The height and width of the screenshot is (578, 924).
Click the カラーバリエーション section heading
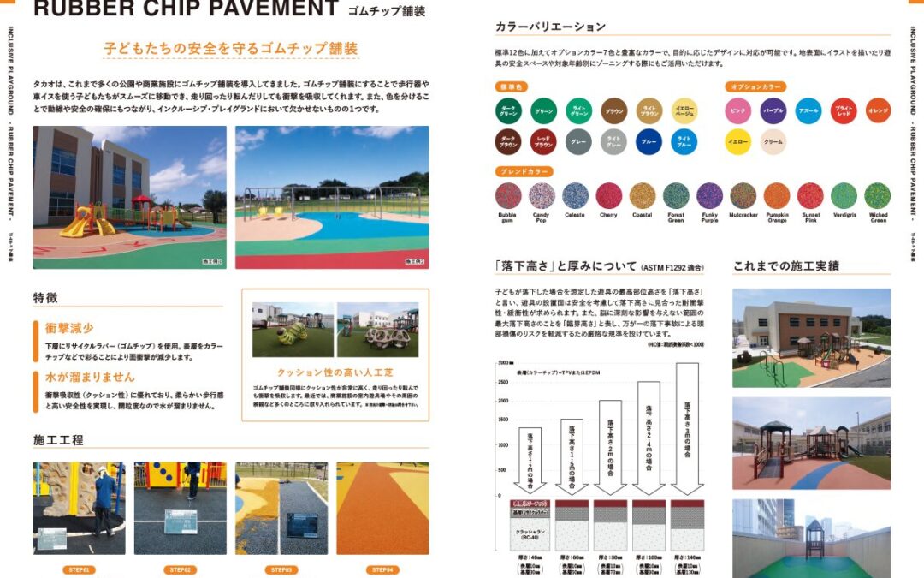(x=550, y=27)
